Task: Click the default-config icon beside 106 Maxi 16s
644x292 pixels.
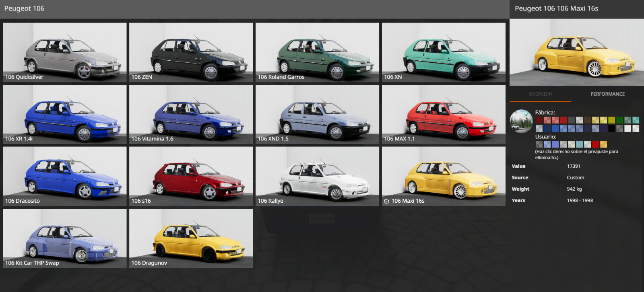Action: [x=386, y=201]
